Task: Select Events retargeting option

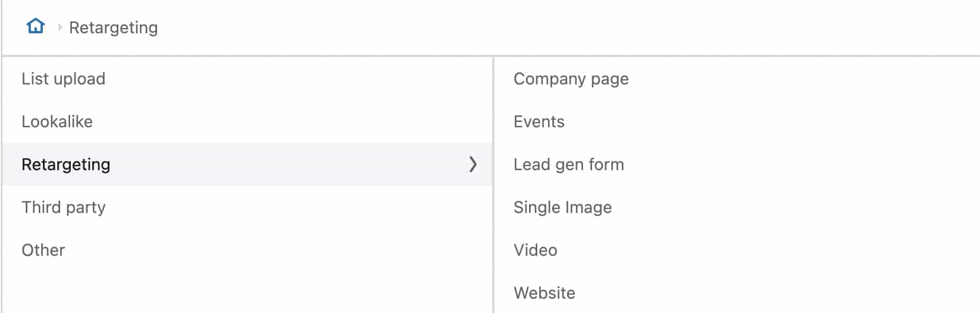Action: [737, 121]
